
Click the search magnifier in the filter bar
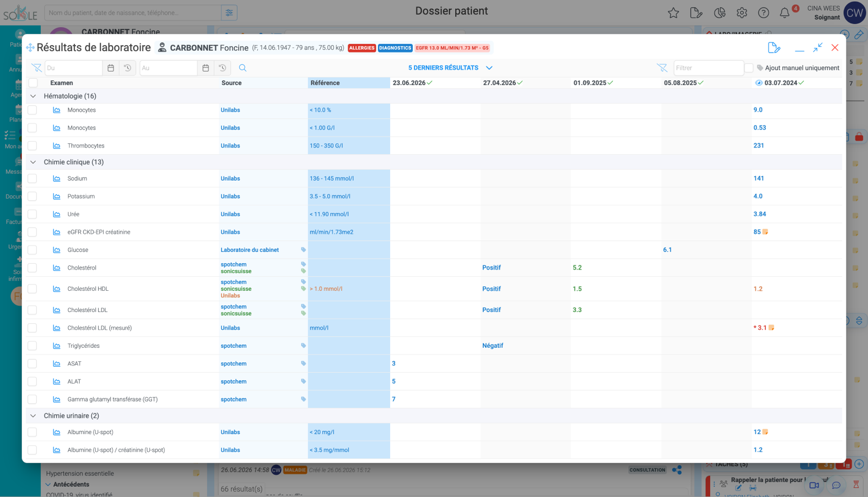click(x=242, y=68)
